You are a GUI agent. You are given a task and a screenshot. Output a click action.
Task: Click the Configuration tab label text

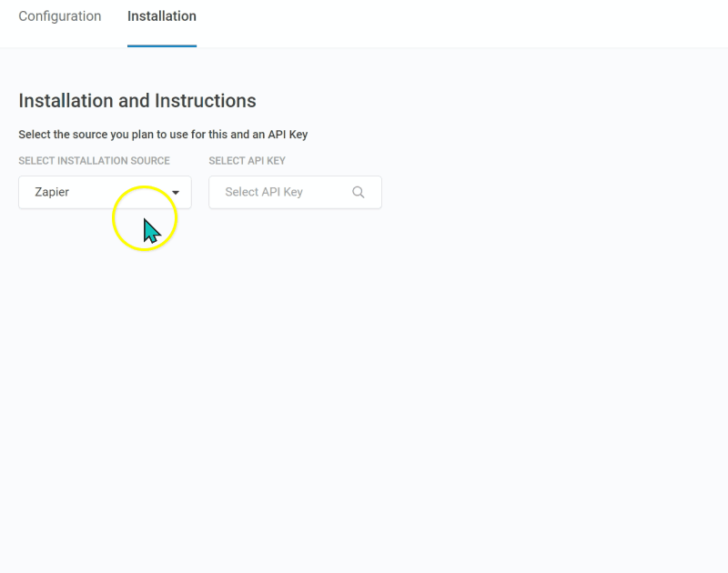pos(60,15)
